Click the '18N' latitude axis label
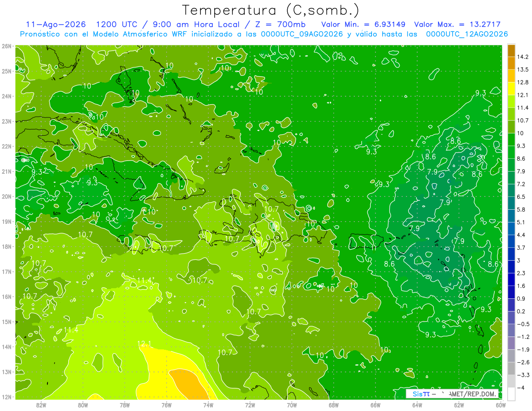The image size is (532, 411). pos(6,247)
